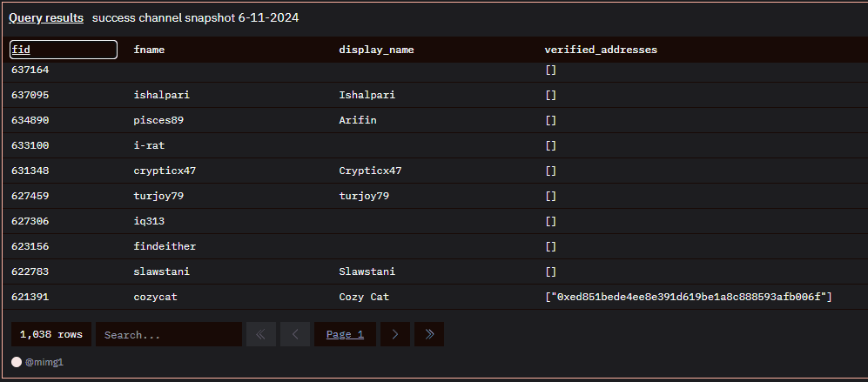Image resolution: width=868 pixels, height=382 pixels.
Task: Sort by the display_name column header
Action: click(376, 50)
